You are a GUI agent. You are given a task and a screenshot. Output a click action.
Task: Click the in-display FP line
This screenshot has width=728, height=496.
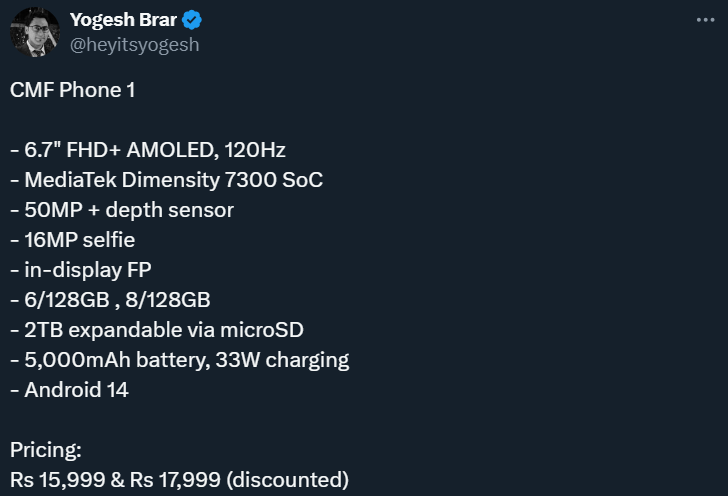[81, 270]
